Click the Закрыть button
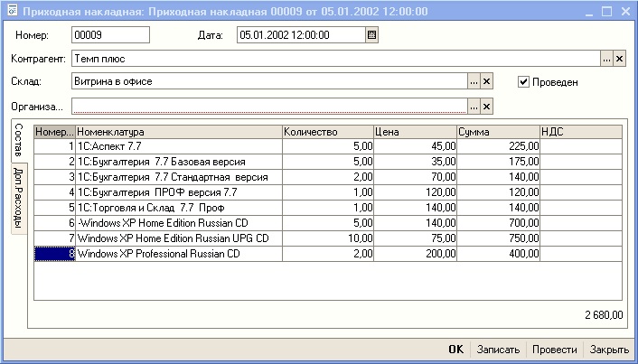638x364 pixels. coord(609,350)
